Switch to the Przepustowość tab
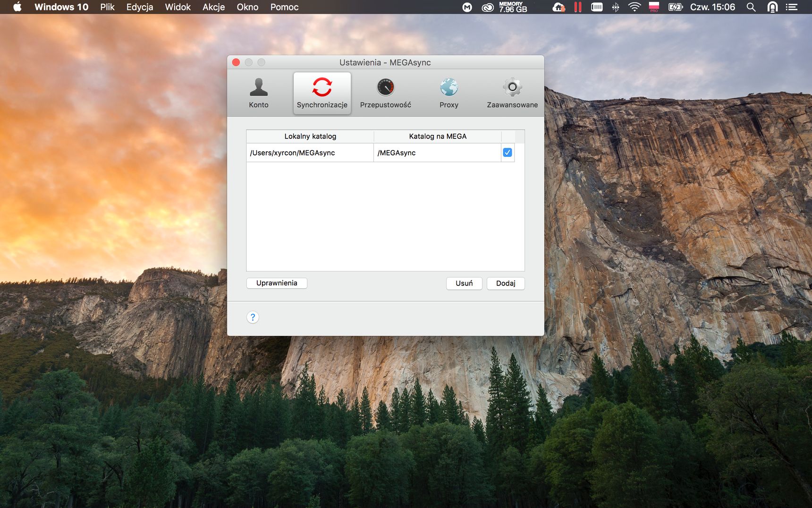This screenshot has height=508, width=812. click(385, 93)
